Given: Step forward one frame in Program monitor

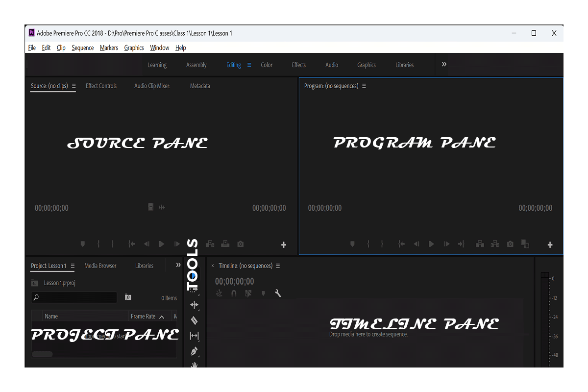Looking at the screenshot, I should click(446, 244).
